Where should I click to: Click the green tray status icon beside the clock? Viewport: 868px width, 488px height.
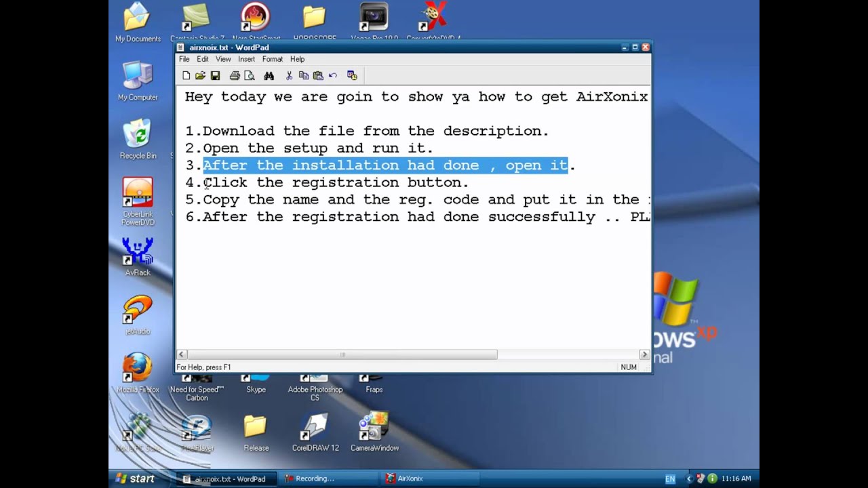[x=712, y=479]
